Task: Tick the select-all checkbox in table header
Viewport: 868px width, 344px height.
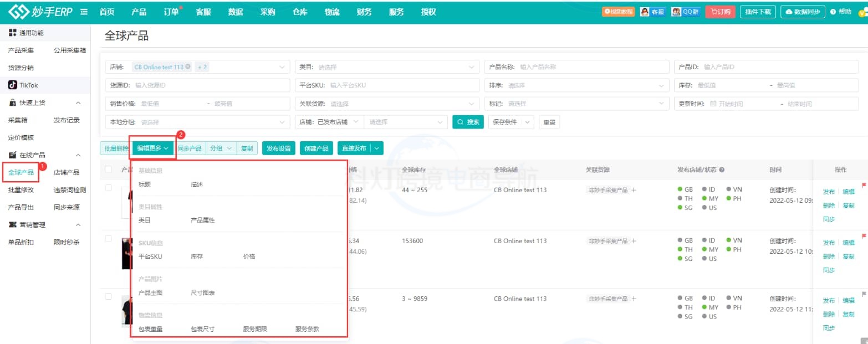Action: coord(108,170)
